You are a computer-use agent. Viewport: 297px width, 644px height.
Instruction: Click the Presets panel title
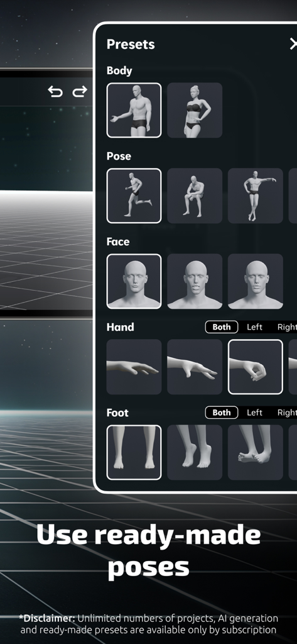(x=131, y=45)
